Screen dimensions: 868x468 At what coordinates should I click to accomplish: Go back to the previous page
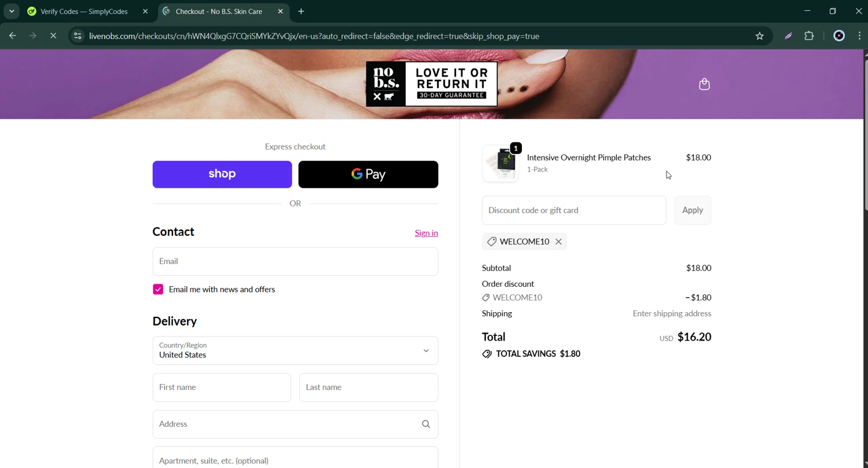click(x=13, y=36)
